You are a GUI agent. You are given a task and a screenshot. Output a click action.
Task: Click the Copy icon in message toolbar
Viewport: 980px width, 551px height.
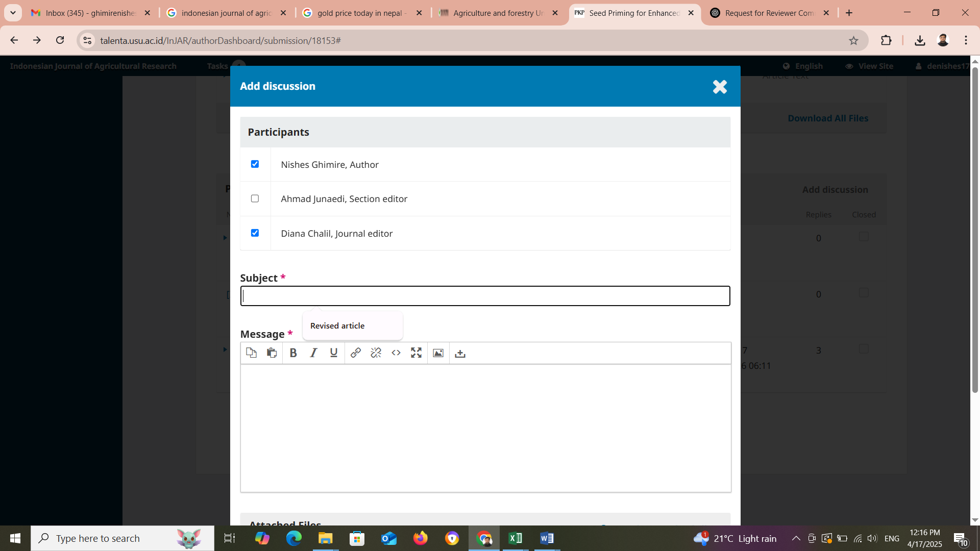coord(251,353)
